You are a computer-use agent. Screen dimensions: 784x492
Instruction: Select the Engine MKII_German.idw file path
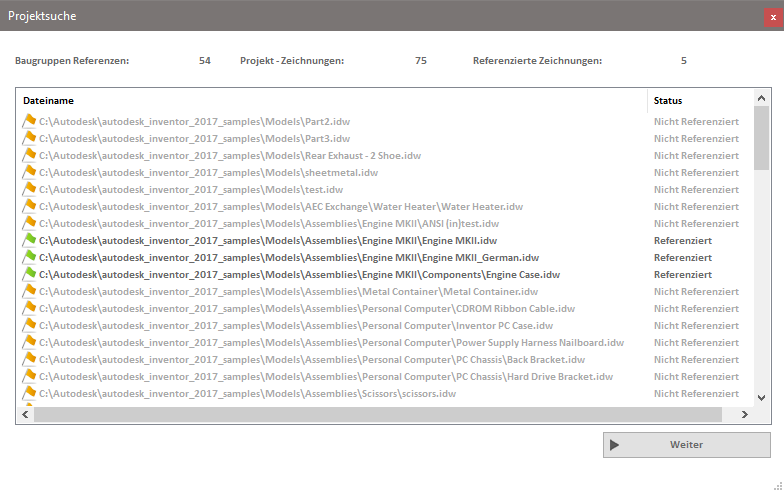289,258
